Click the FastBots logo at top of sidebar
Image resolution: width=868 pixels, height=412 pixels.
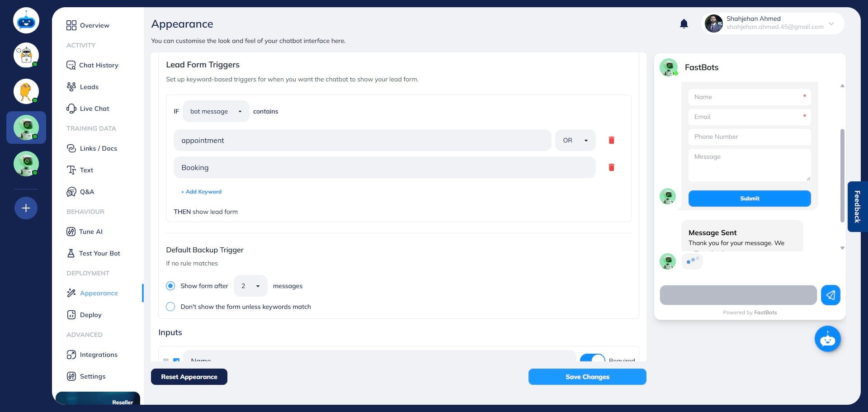(26, 20)
